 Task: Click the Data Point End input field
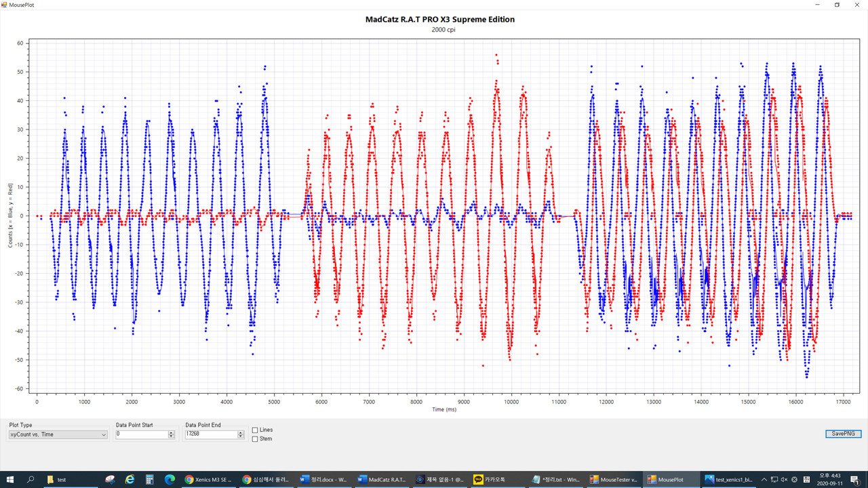pyautogui.click(x=210, y=434)
